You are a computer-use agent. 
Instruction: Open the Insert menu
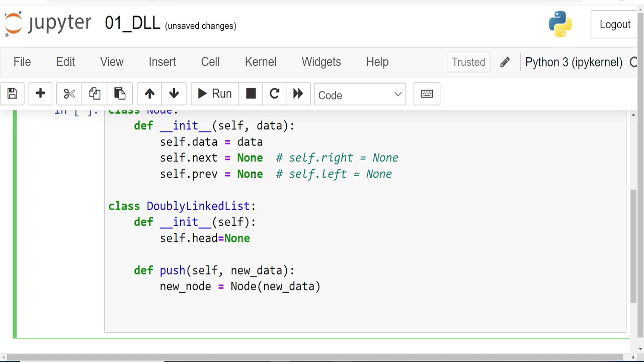162,62
